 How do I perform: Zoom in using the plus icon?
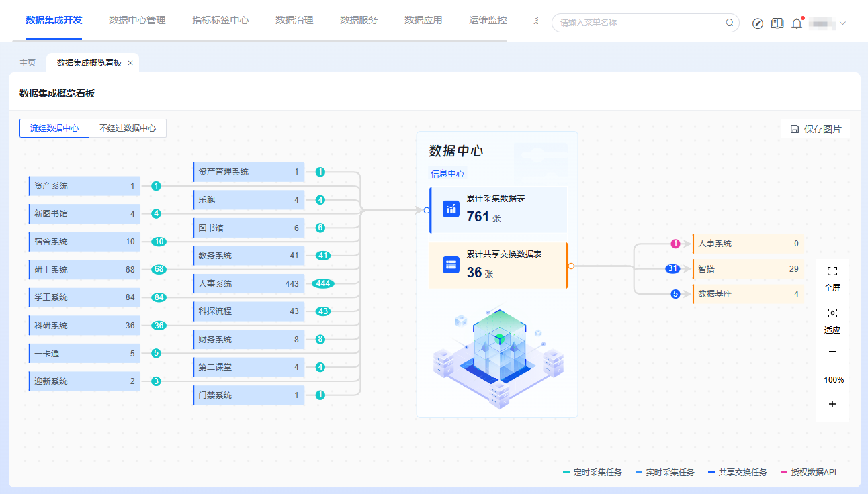click(x=832, y=404)
